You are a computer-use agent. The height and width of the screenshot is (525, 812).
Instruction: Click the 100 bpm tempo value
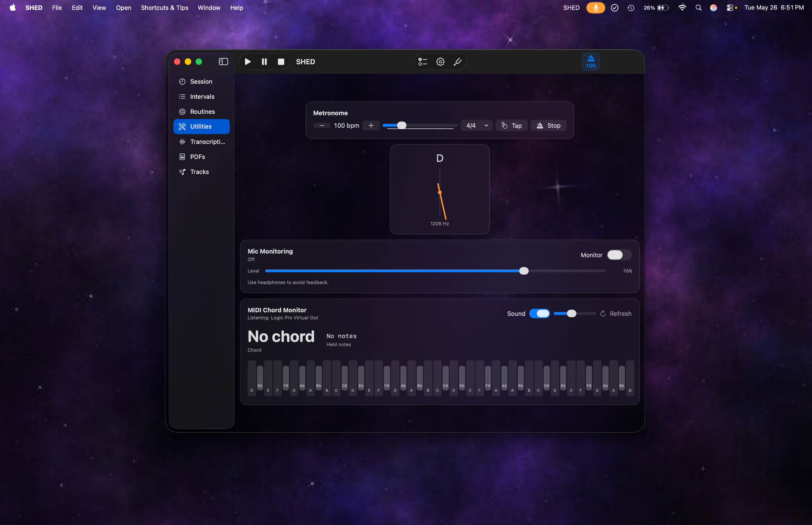tap(347, 125)
